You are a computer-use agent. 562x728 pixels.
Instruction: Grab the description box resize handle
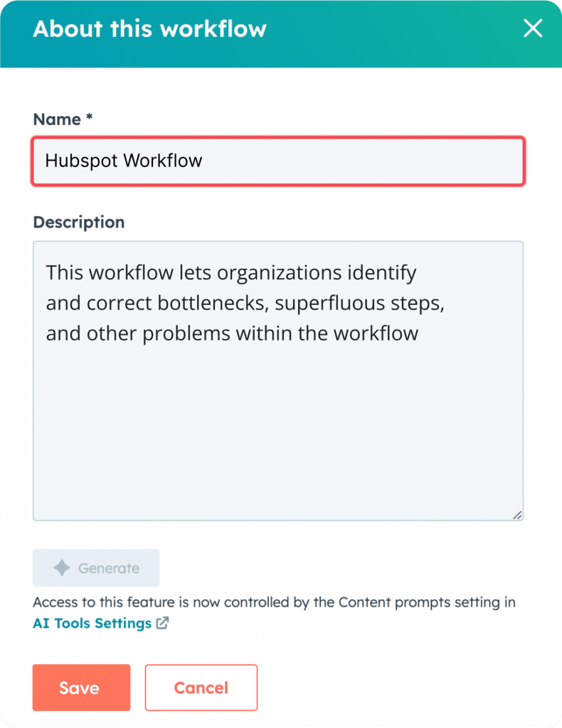[x=517, y=515]
